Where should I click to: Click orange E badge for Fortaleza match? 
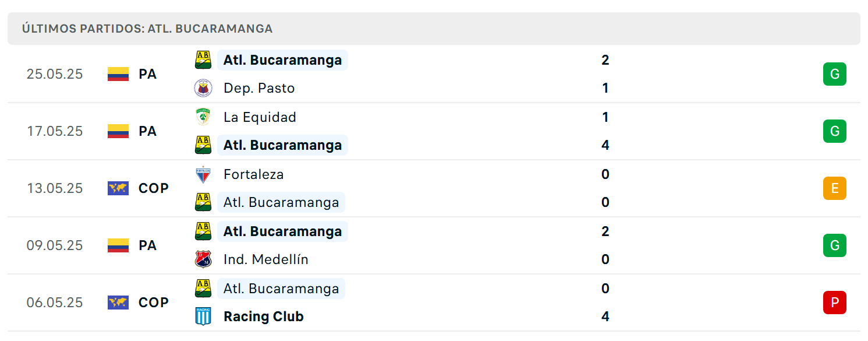(834, 188)
